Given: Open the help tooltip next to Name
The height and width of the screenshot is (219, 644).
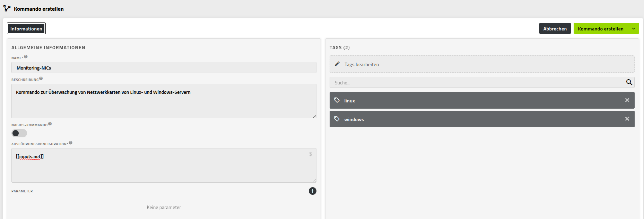Looking at the screenshot, I should coord(26,57).
